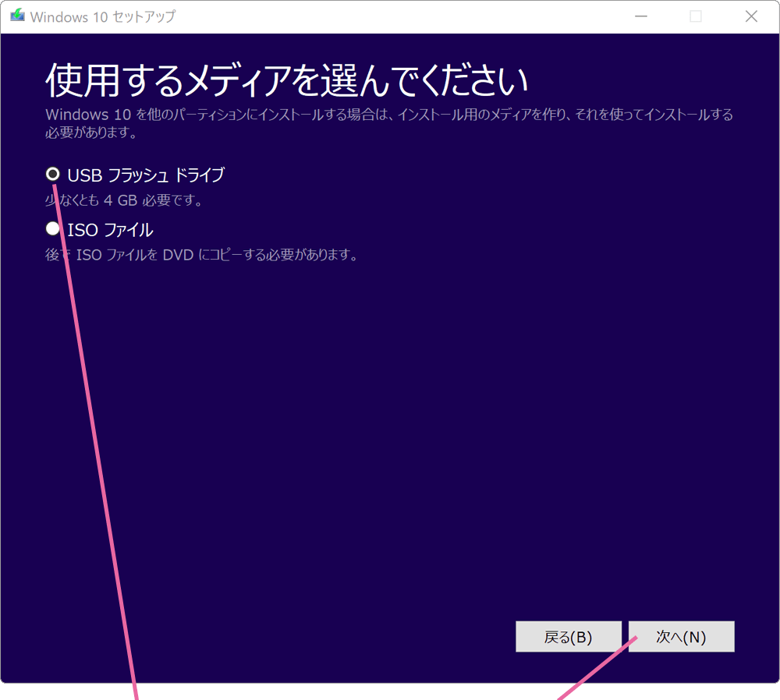780x700 pixels.
Task: Click the note 少なくとも 4 GB 必要です。
Action: point(124,200)
